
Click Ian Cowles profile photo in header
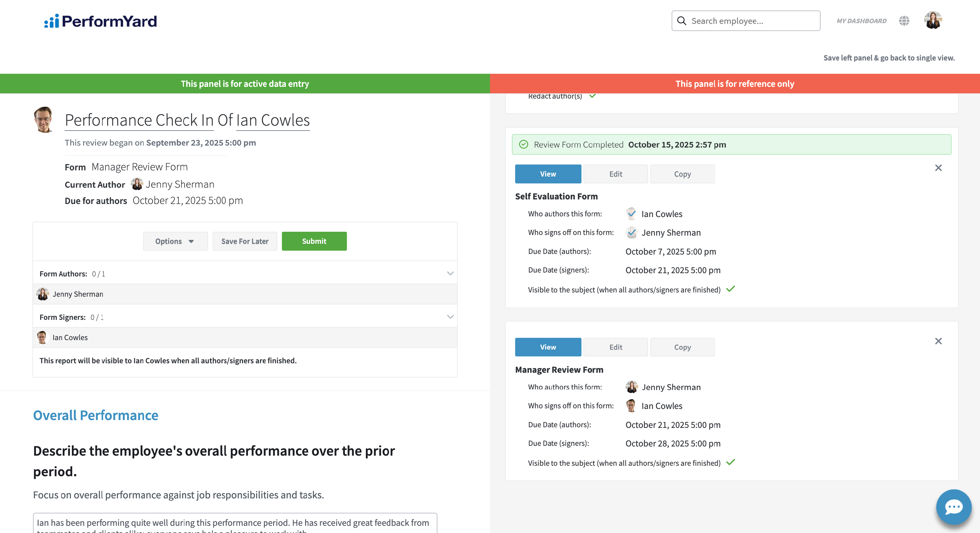pos(44,120)
